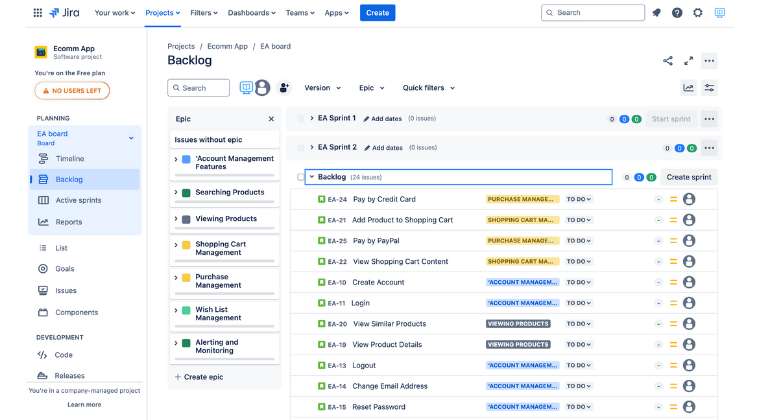Click the global Search field
760x420 pixels.
coord(593,13)
